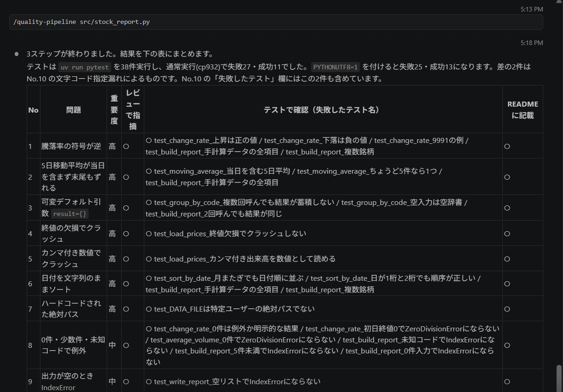Click the "レビューで指摘" column header
The width and height of the screenshot is (563, 392).
pos(133,109)
